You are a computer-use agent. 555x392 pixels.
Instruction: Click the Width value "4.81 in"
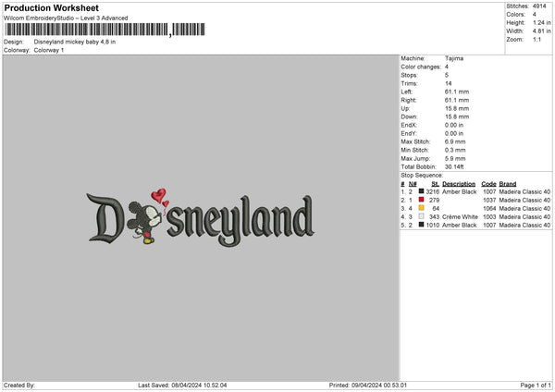tap(541, 31)
